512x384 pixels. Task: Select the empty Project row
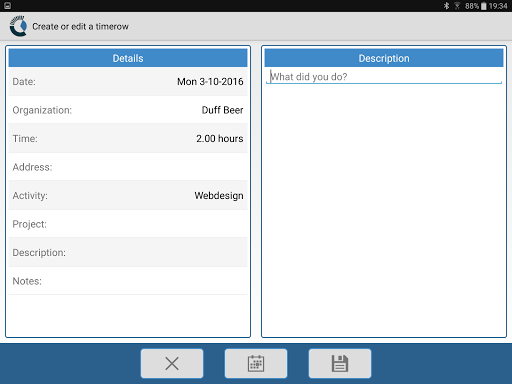coord(128,224)
